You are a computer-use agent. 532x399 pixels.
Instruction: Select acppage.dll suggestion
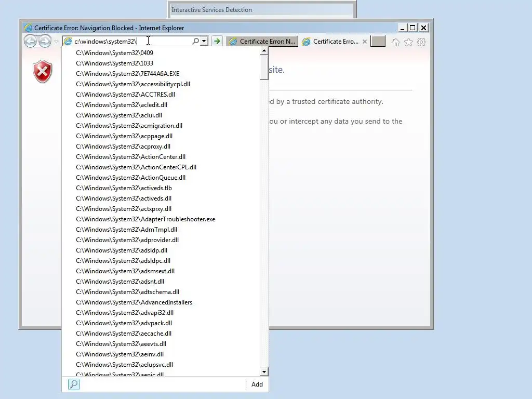point(161,136)
